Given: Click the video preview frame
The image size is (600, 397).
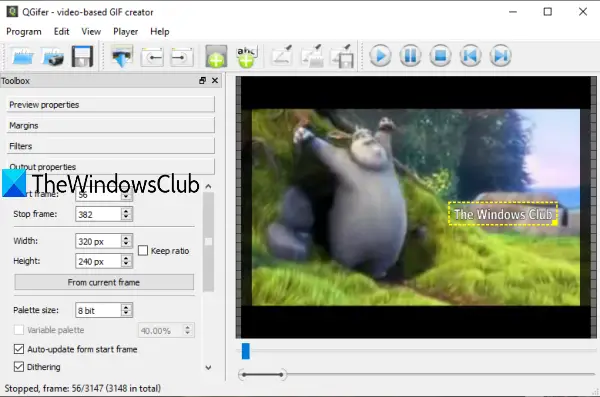Looking at the screenshot, I should point(416,207).
